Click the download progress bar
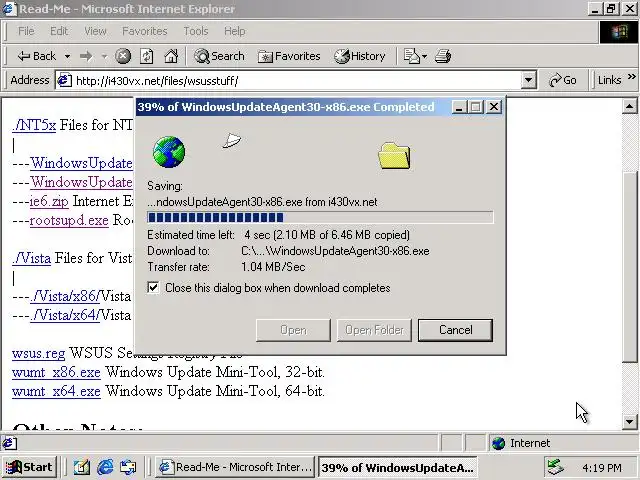The height and width of the screenshot is (480, 640). coord(320,217)
